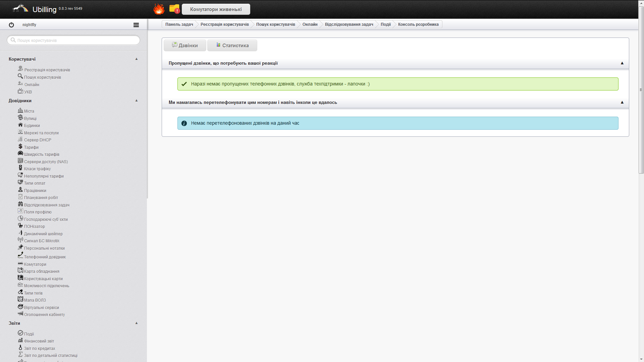Click the fire alert icon in header
644x362 pixels.
[x=159, y=9]
